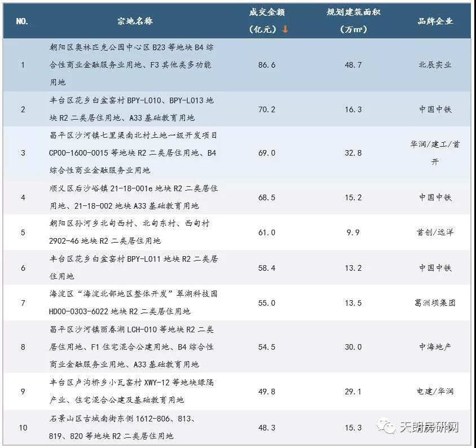
Task: Click amount value 68.5
Action: pyautogui.click(x=267, y=197)
